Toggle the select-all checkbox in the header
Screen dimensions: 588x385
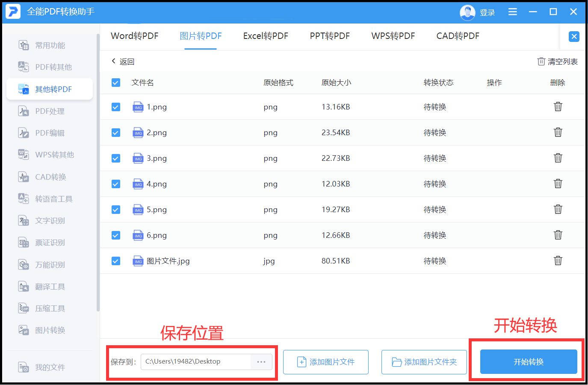point(115,83)
